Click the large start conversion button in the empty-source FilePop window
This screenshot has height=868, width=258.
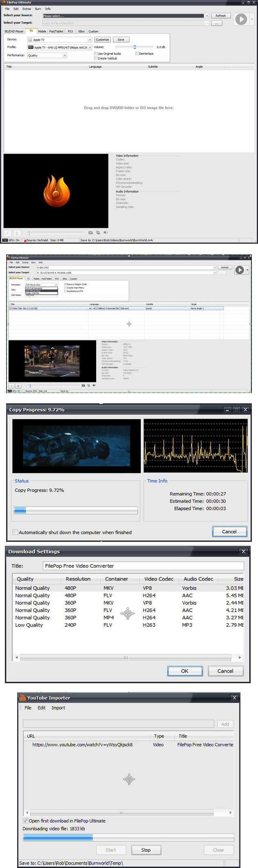pyautogui.click(x=241, y=19)
